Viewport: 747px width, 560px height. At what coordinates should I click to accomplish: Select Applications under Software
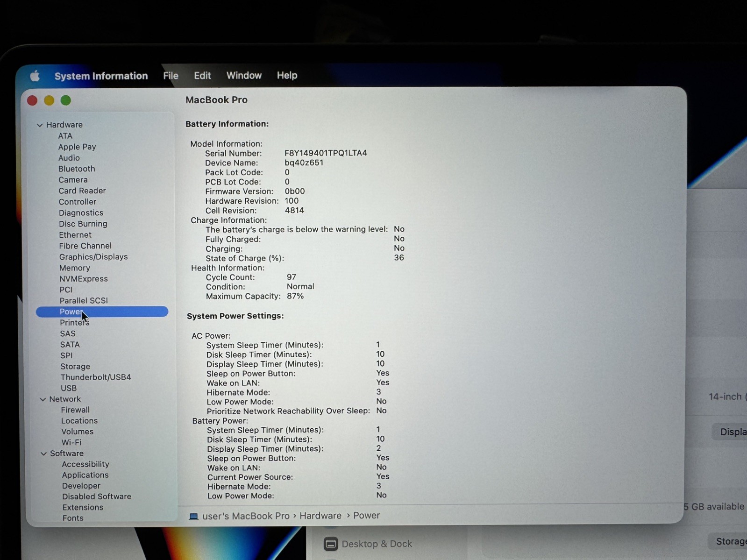click(x=85, y=475)
